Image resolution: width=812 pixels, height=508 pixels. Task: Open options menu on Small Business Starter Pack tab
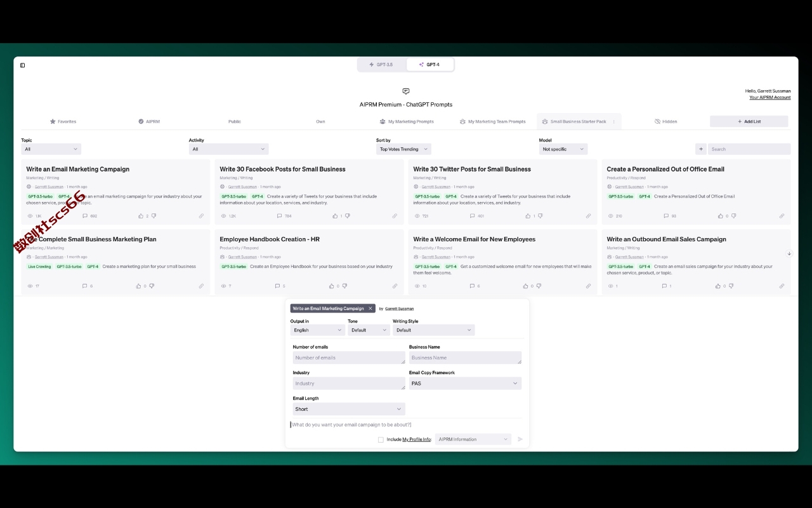pyautogui.click(x=613, y=121)
